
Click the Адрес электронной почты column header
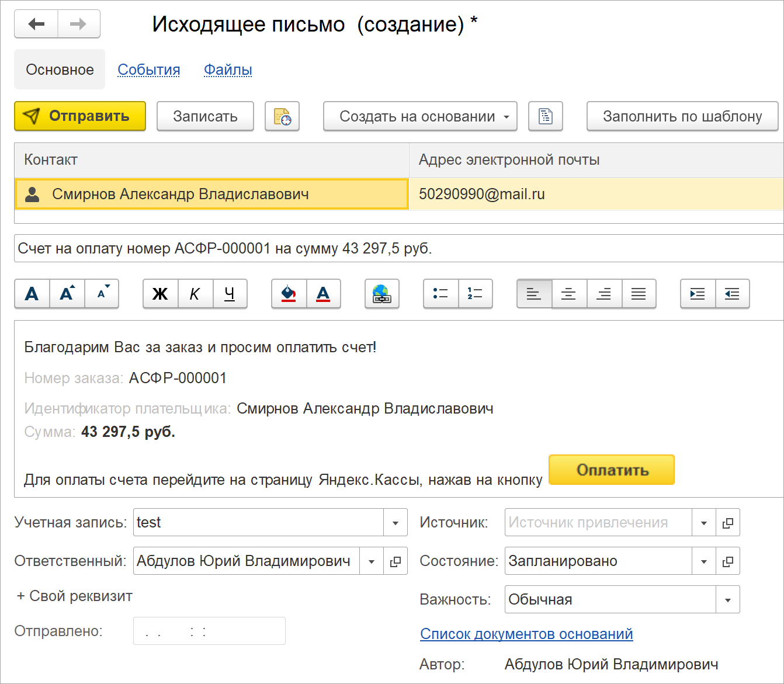pyautogui.click(x=596, y=160)
